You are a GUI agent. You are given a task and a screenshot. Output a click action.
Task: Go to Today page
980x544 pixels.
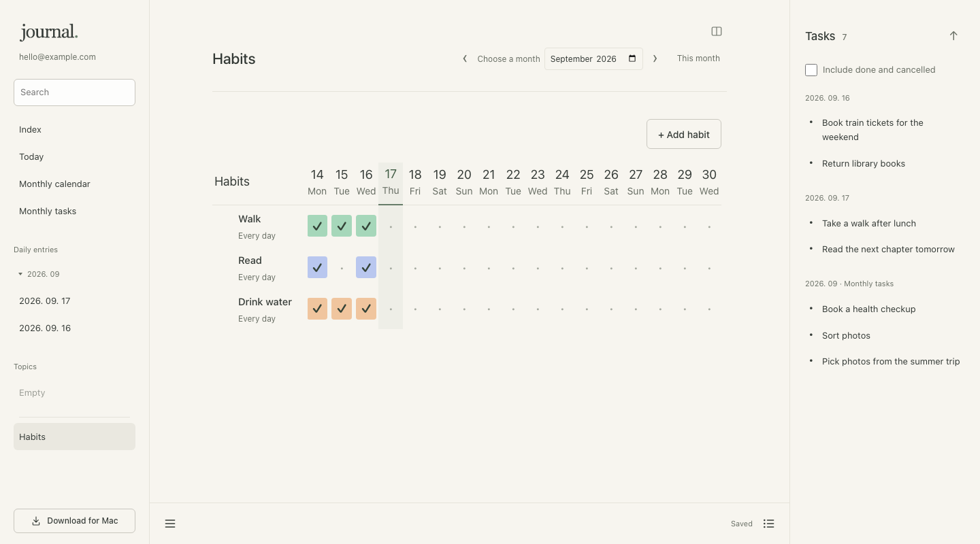point(74,156)
